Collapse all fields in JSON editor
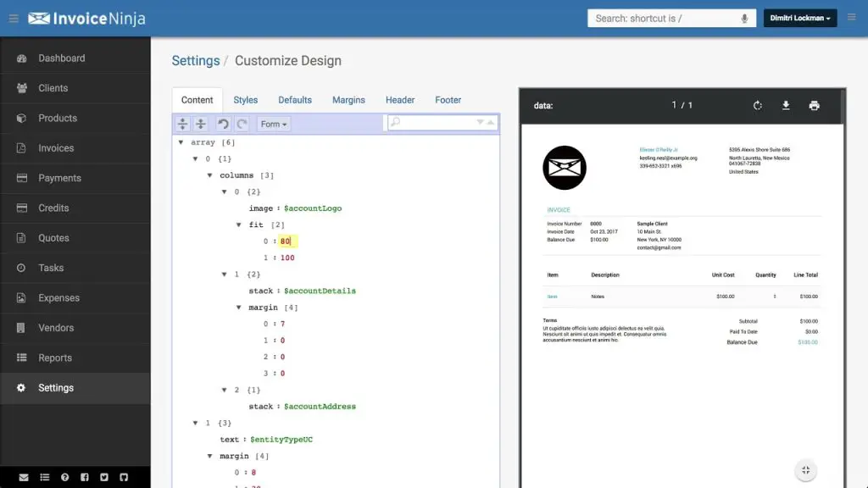 point(201,124)
